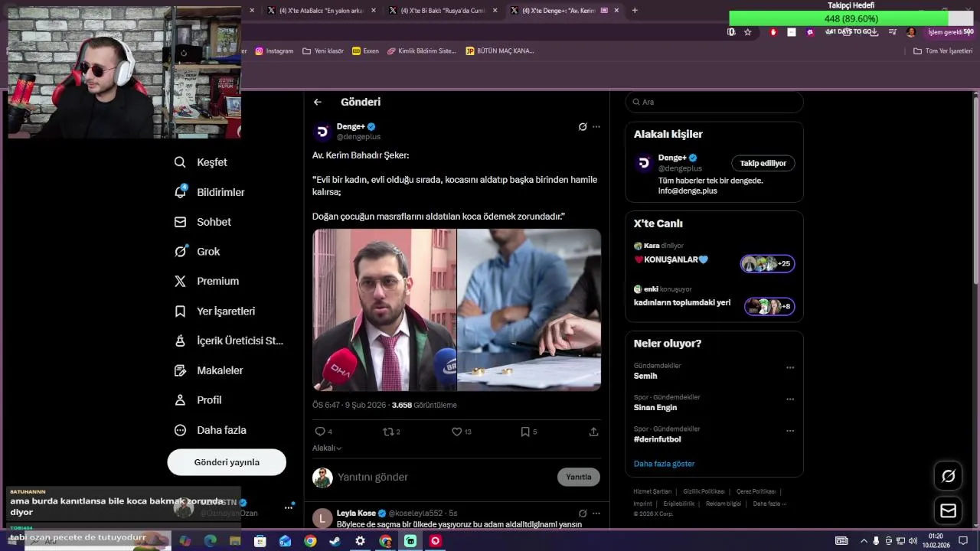Click the Yanıtını gönder reply field
This screenshot has width=980, height=551.
[444, 477]
